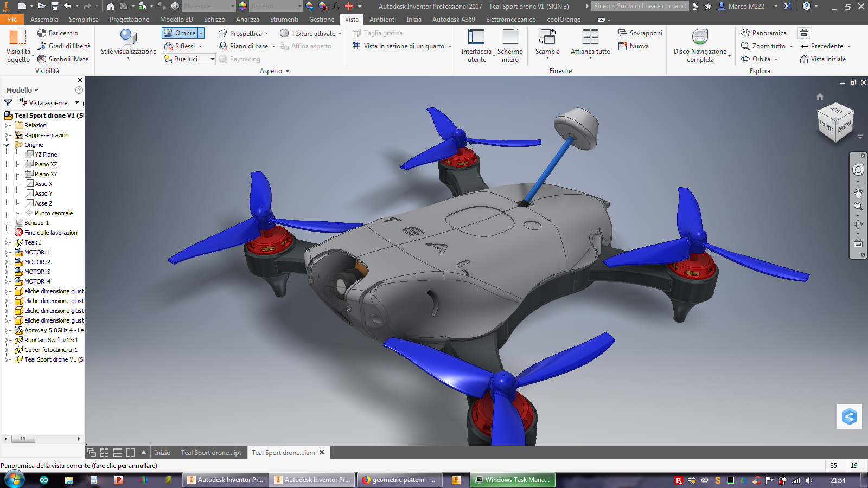The width and height of the screenshot is (868, 488).
Task: Switch to the Modello 3D ribbon tab
Action: coord(176,20)
